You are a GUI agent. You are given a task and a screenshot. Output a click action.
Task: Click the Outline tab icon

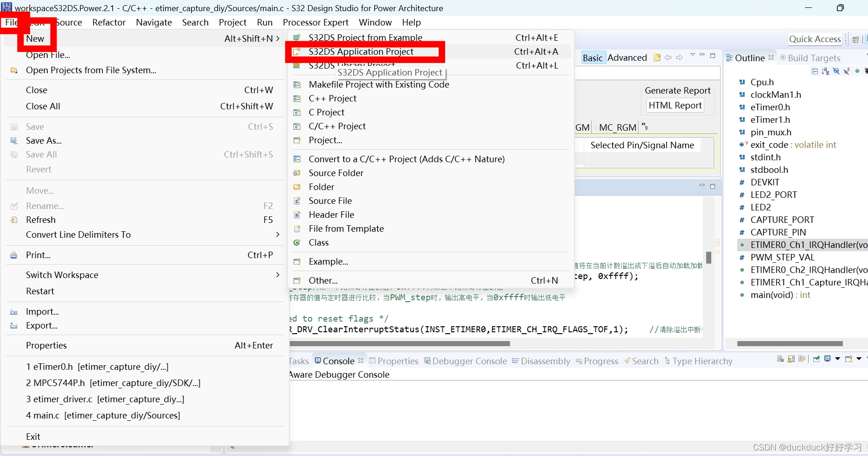click(x=729, y=57)
